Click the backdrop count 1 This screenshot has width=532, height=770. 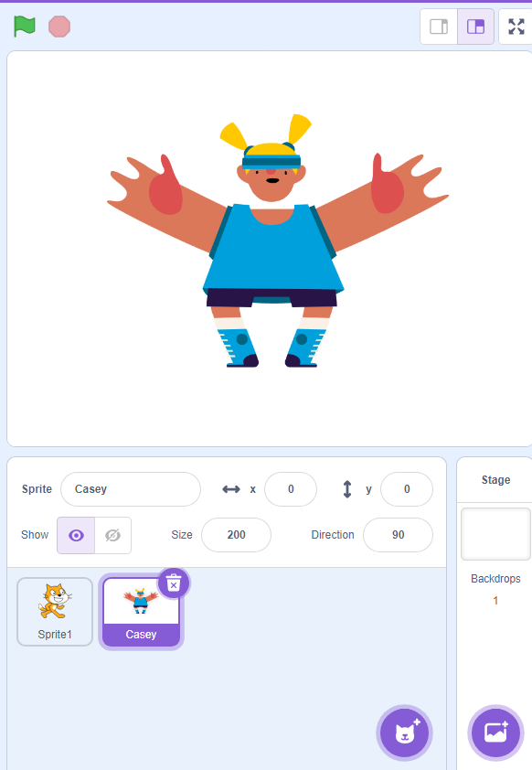[x=495, y=601]
